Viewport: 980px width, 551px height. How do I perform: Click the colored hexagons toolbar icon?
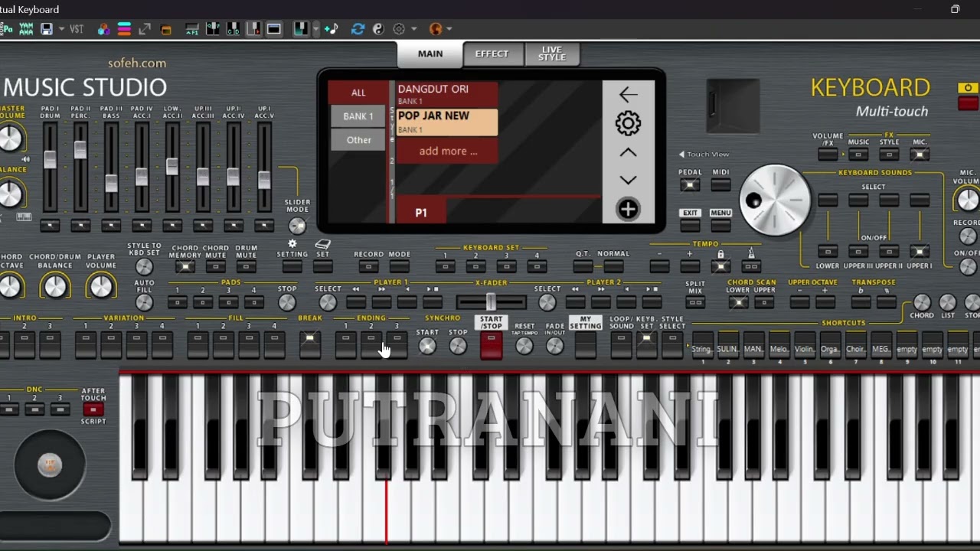[x=103, y=29]
